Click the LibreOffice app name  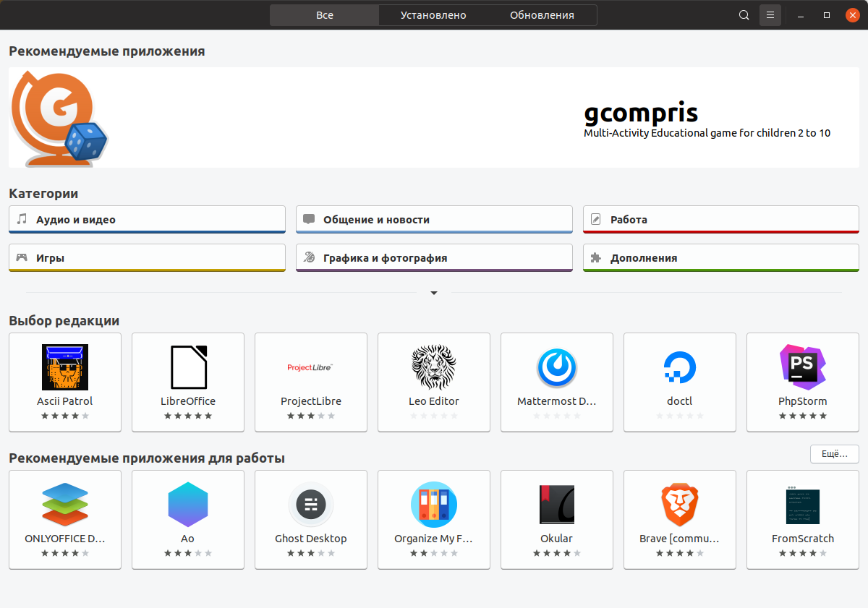pyautogui.click(x=188, y=401)
